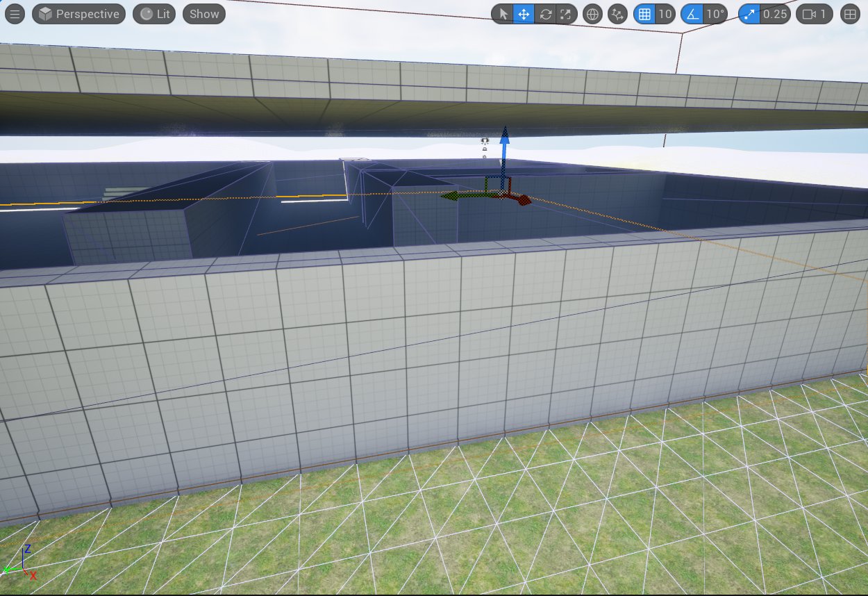Viewport: 868px width, 596px height.
Task: Open rotation snap value 10°
Action: 715,14
